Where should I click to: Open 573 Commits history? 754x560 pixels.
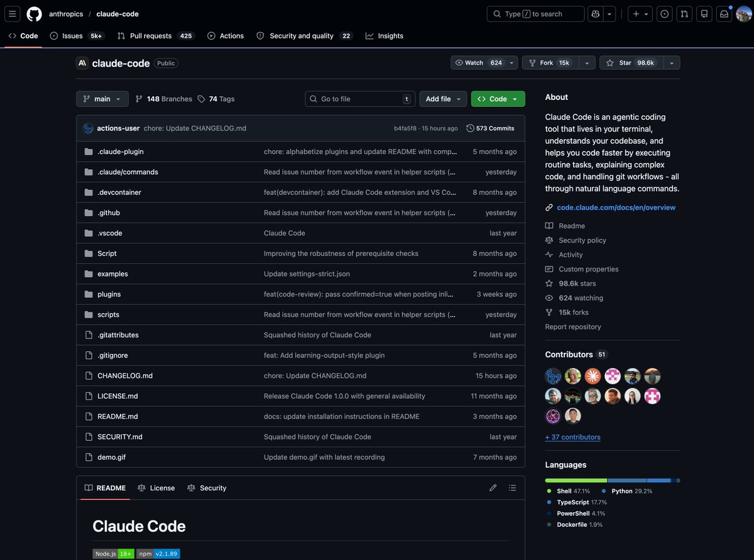click(491, 128)
